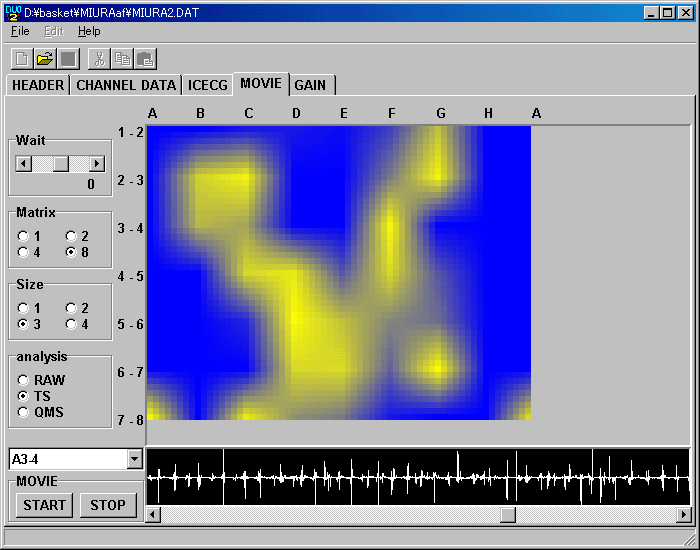This screenshot has width=700, height=550.
Task: Open the Help menu
Action: 89,31
